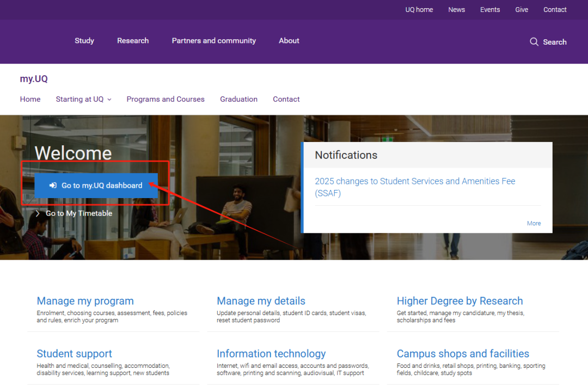The height and width of the screenshot is (388, 588).
Task: Click text 'Enrolment, choosing courses, assessment, fees, policies'
Action: click(x=112, y=313)
